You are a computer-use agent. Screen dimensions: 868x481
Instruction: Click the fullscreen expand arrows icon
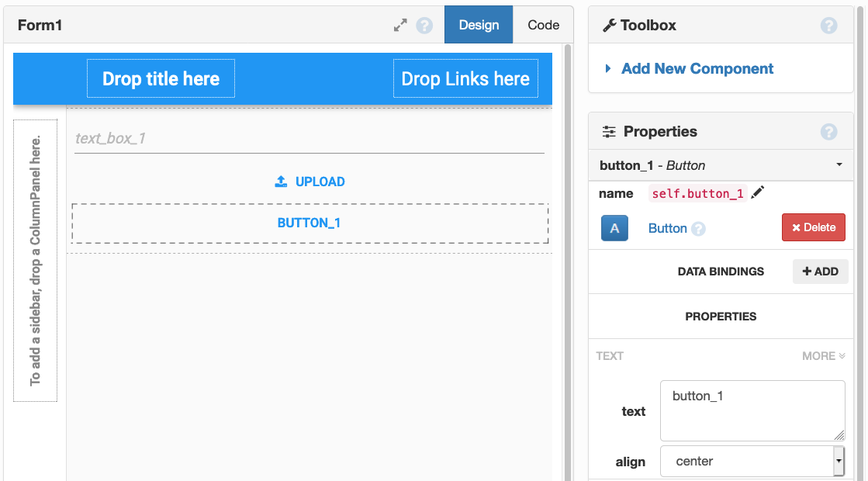click(x=399, y=25)
